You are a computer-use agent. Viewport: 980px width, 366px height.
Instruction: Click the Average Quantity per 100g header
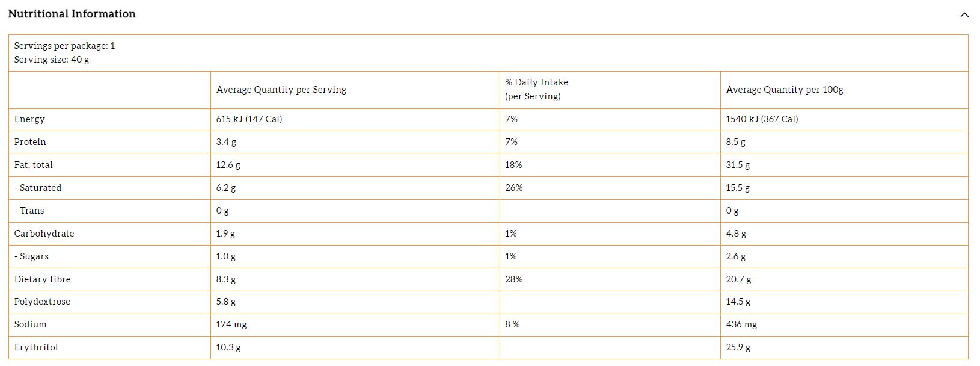[785, 90]
